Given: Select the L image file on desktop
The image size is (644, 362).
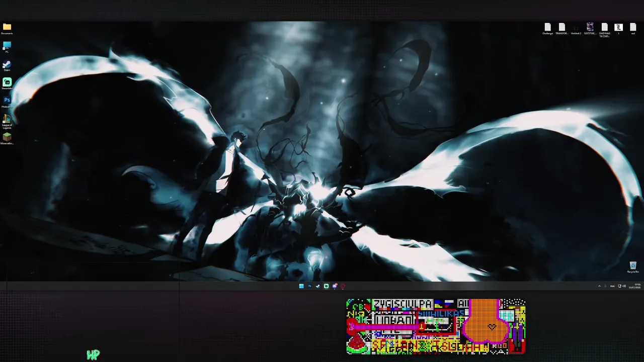Looking at the screenshot, I should tap(618, 29).
